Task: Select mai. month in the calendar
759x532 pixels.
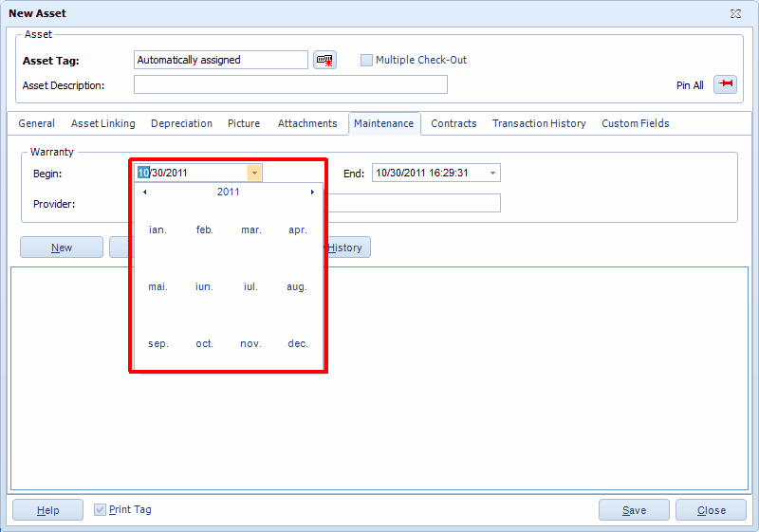Action: point(157,286)
